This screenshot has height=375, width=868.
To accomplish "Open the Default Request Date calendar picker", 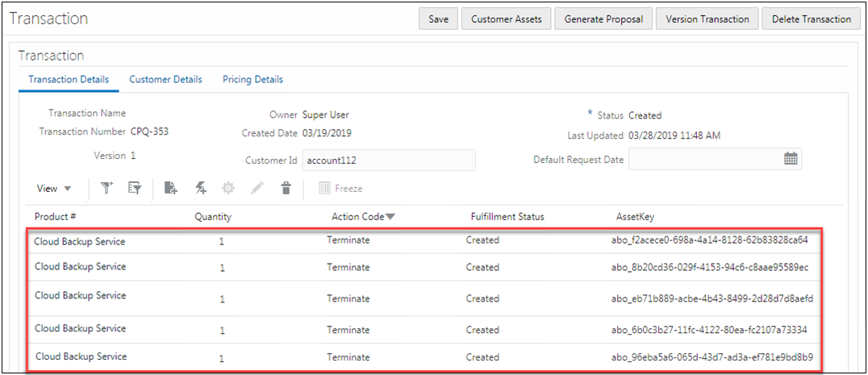I will click(791, 159).
